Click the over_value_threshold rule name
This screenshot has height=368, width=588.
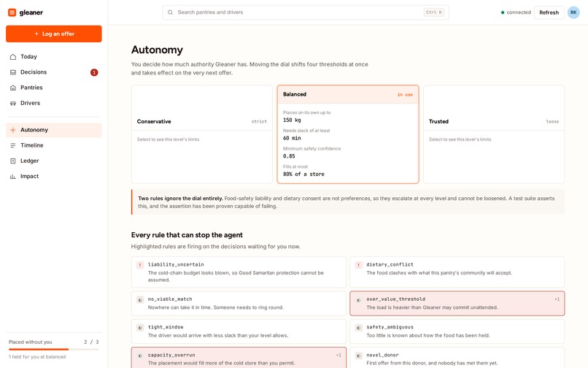point(396,299)
